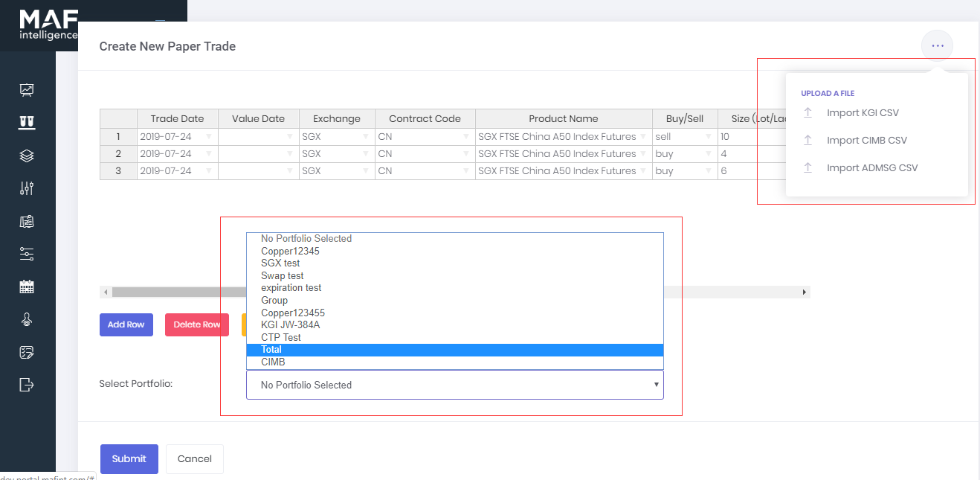The width and height of the screenshot is (980, 480).
Task: Open the checklist with pencil sidebar icon
Action: click(27, 352)
